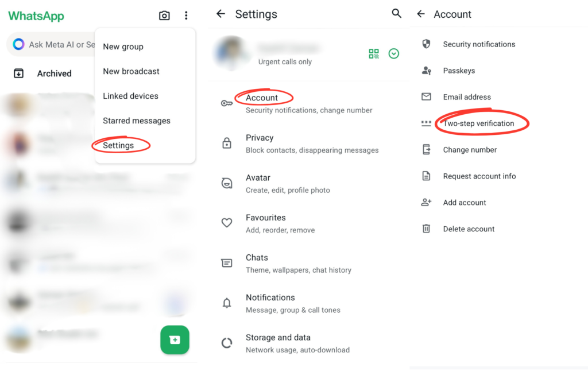Viewport: 588px width, 392px height.
Task: Open Avatar settings entry
Action: coord(309,184)
